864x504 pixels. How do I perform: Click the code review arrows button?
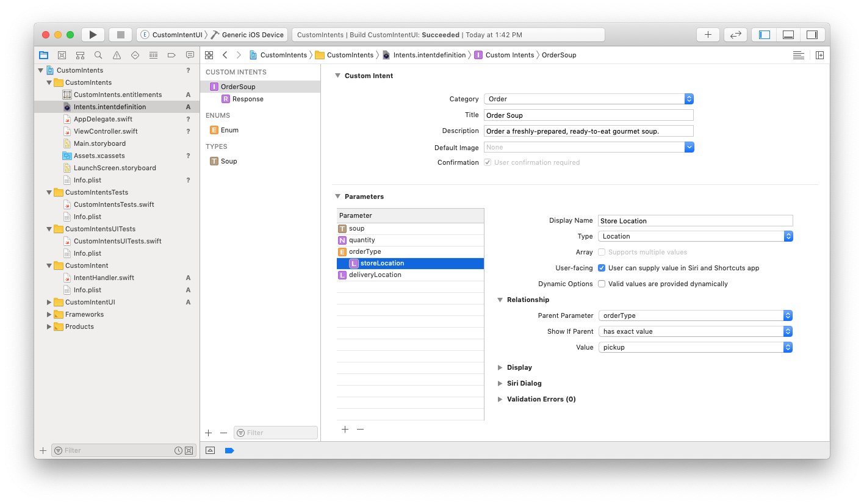pyautogui.click(x=735, y=35)
